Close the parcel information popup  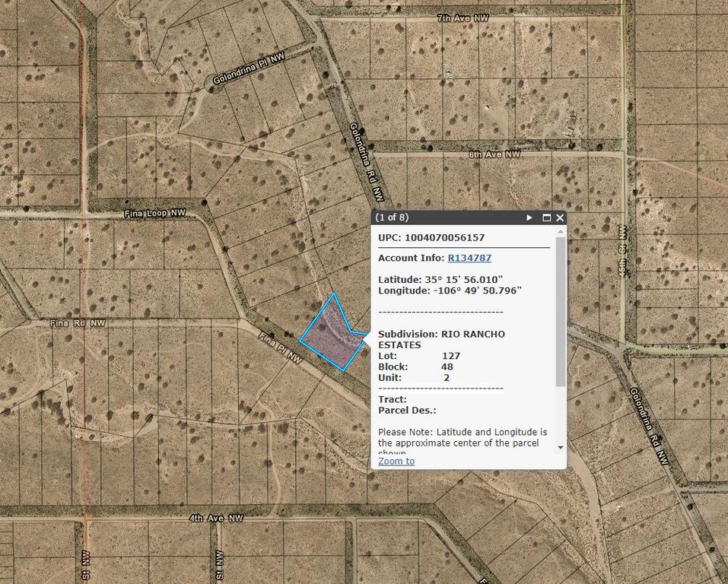point(559,217)
